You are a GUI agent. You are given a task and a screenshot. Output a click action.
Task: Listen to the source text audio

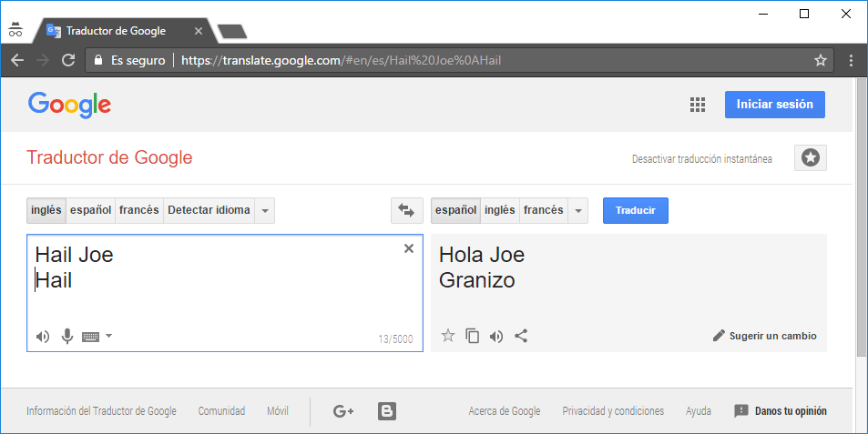click(43, 337)
